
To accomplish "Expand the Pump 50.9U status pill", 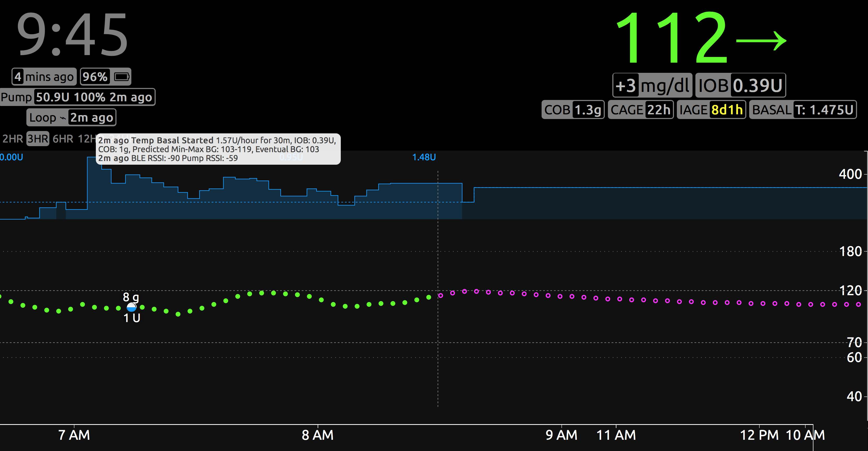I will [78, 97].
